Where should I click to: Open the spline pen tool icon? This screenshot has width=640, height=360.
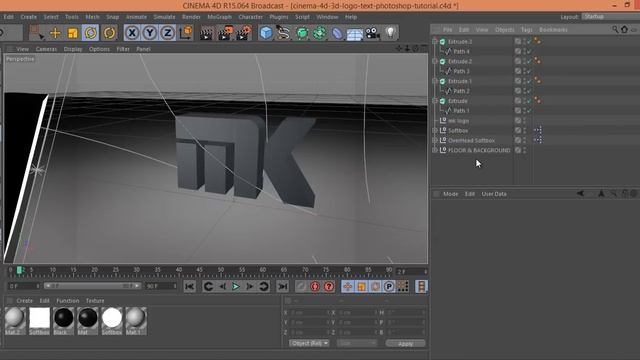coord(283,33)
